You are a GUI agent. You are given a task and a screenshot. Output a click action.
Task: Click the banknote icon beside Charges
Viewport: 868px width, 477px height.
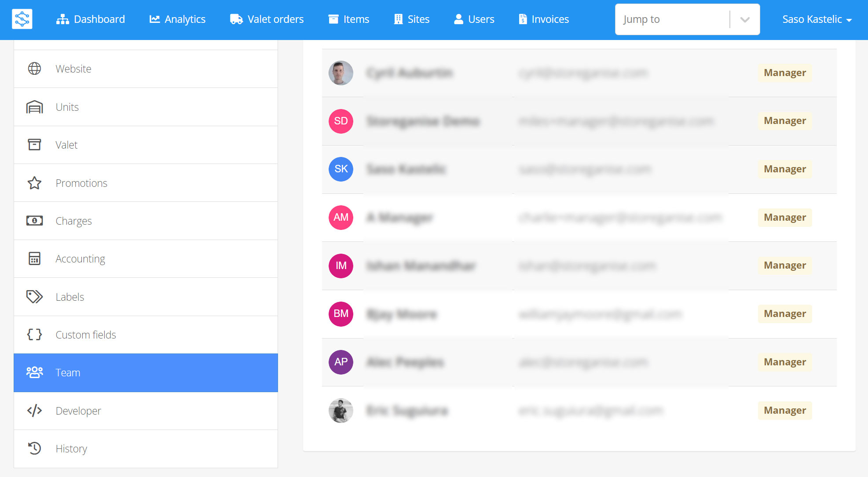[x=34, y=221]
